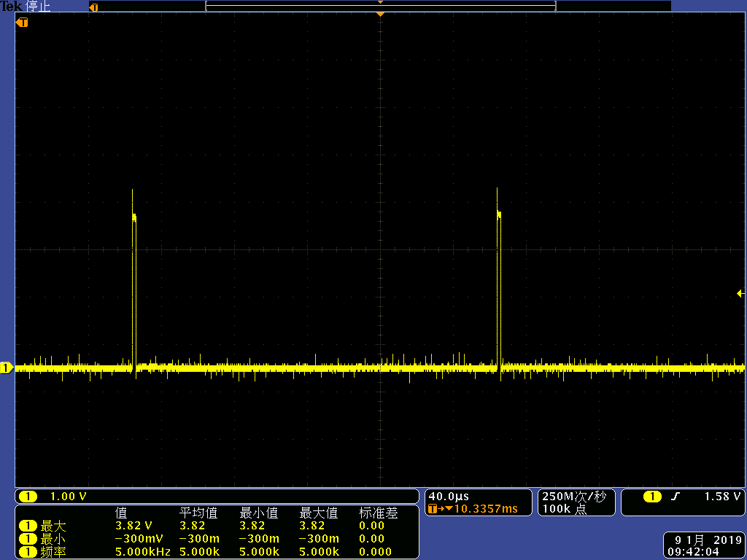Select the 100k 点 record length readout
747x560 pixels.
tap(564, 509)
